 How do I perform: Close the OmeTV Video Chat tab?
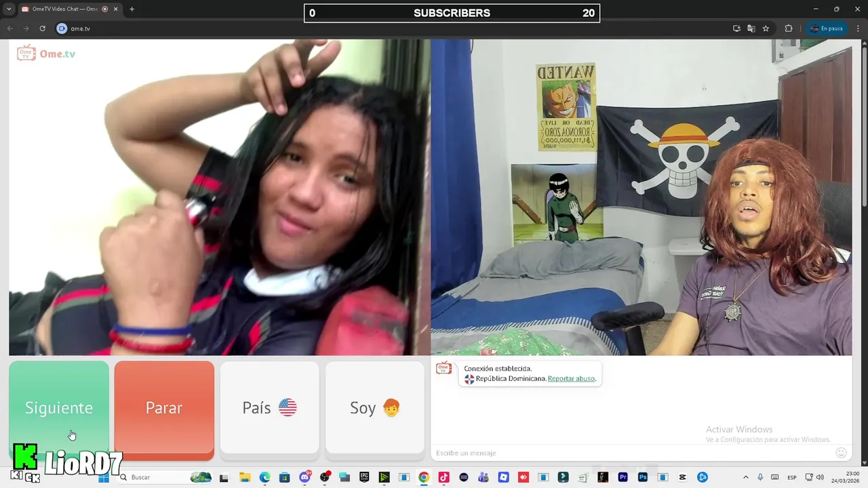115,9
